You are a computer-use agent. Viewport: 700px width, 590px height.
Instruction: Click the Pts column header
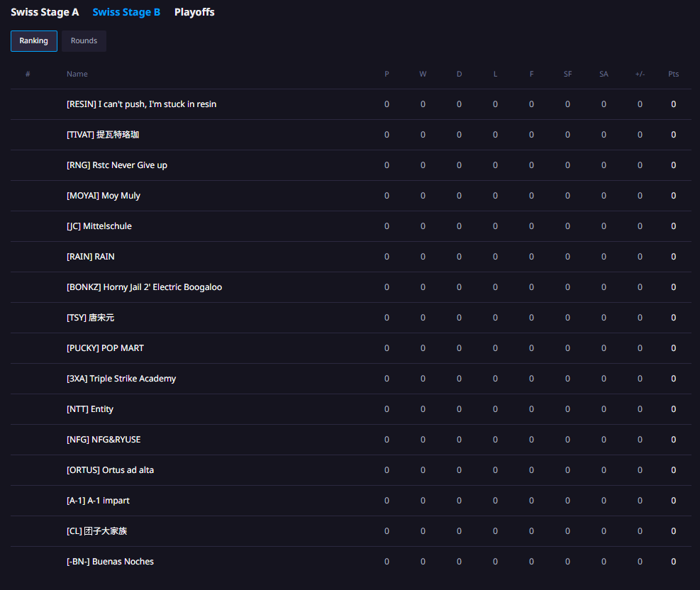(x=673, y=74)
